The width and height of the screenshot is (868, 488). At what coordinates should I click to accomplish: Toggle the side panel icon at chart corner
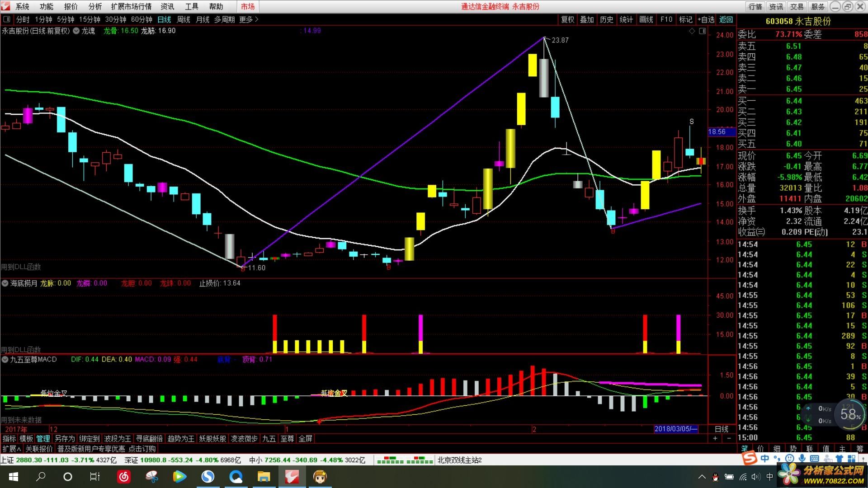[x=702, y=31]
